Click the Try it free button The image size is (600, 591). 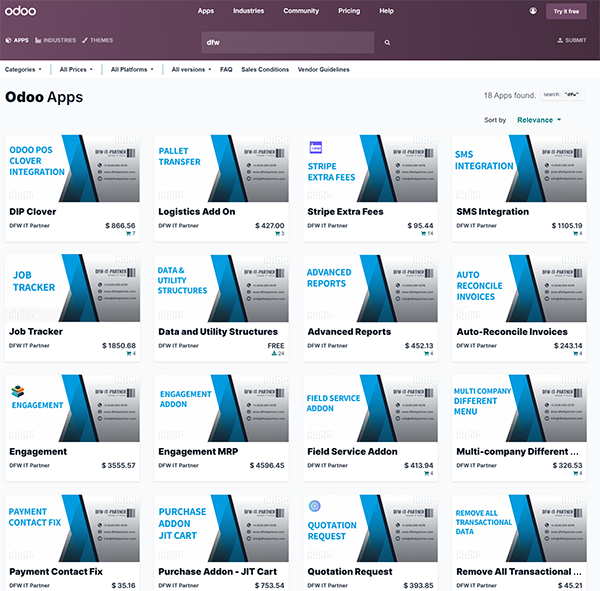point(566,11)
